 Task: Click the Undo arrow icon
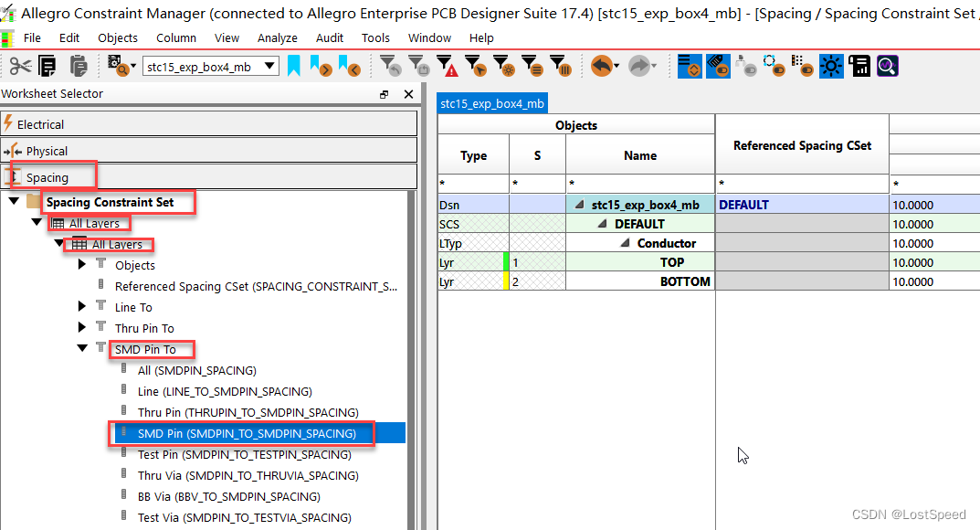tap(600, 66)
